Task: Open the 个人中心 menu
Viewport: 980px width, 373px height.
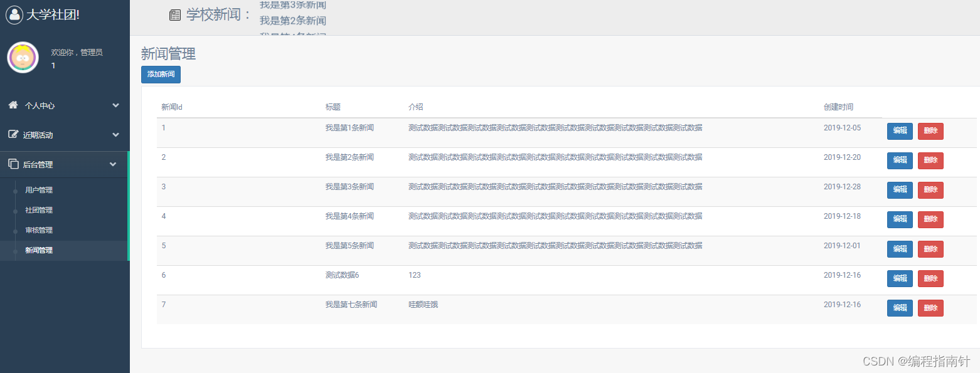Action: [65, 105]
